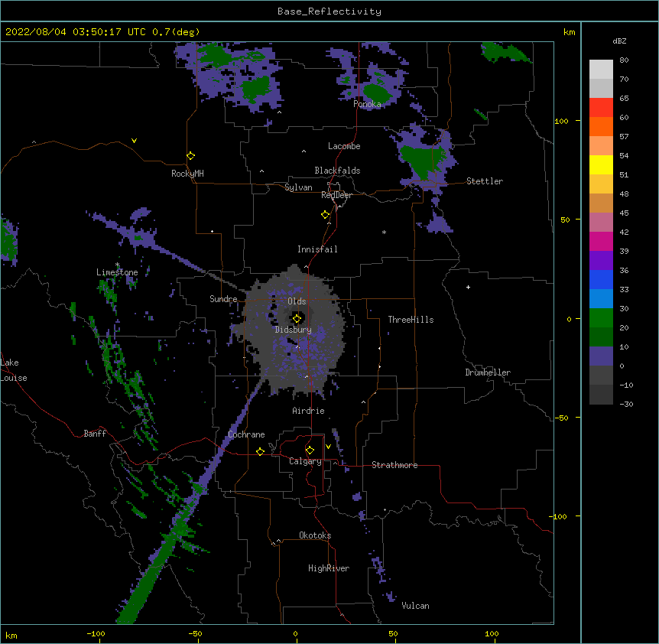Click the Cochrane town label

[246, 434]
